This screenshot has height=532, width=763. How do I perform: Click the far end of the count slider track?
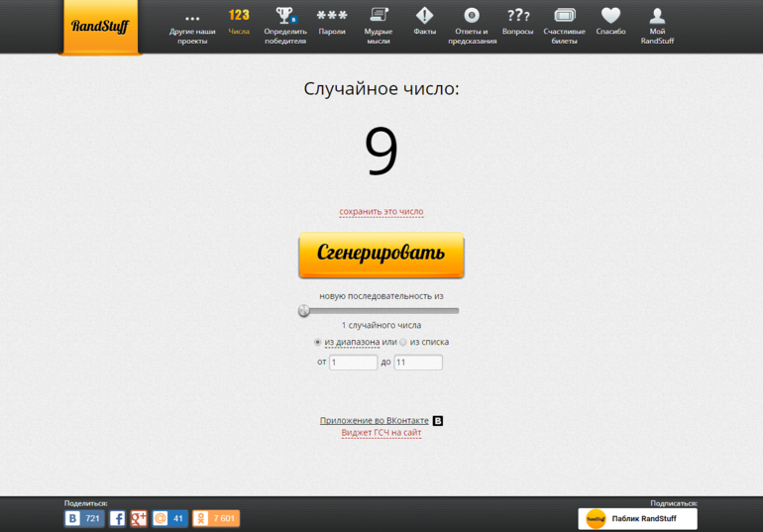tap(456, 311)
